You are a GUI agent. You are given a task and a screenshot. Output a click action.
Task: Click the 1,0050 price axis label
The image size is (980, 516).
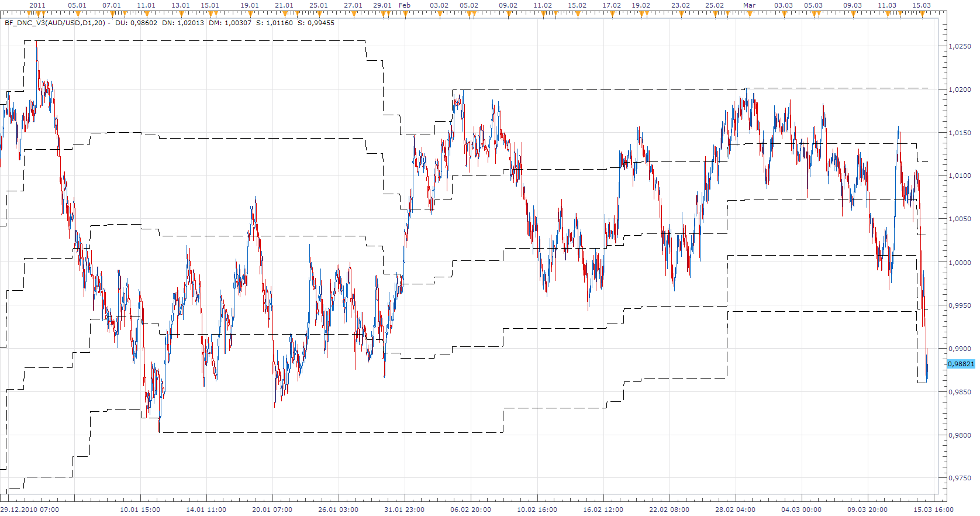point(960,219)
